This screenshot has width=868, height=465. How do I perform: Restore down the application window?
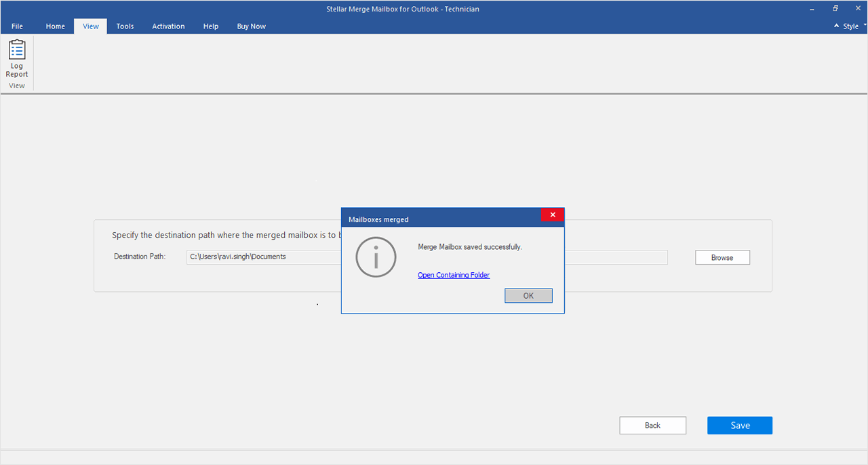coord(835,8)
